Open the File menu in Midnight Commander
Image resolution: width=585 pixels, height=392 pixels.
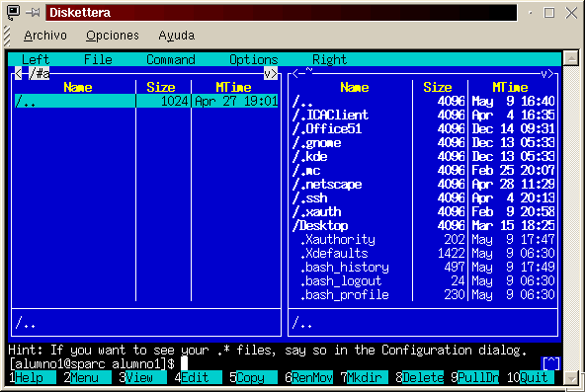pos(98,59)
